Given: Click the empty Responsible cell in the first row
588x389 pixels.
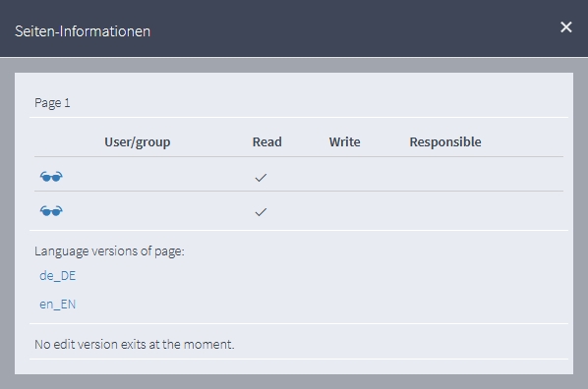Looking at the screenshot, I should tap(445, 174).
